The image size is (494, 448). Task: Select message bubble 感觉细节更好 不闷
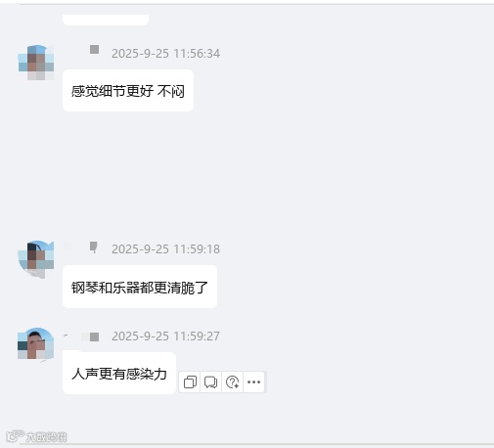point(128,91)
